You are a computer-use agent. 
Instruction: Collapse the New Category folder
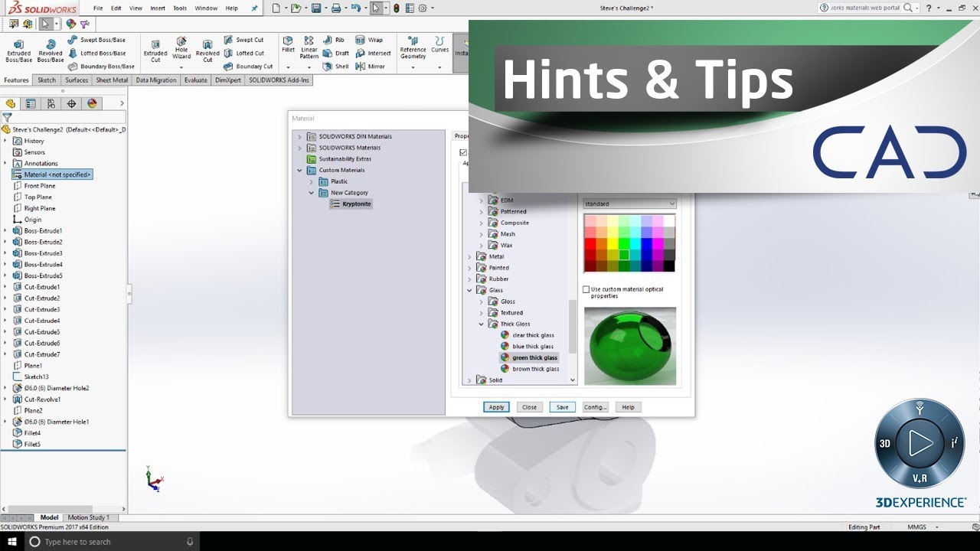coord(312,193)
